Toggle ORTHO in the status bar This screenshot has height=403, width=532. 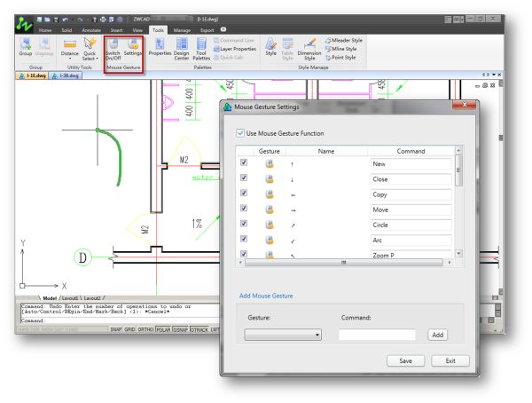tap(145, 329)
